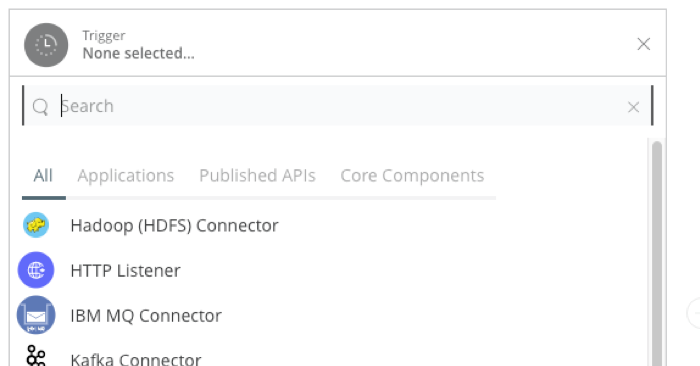Click the partial circle button at right edge
The width and height of the screenshot is (700, 366).
[x=693, y=313]
